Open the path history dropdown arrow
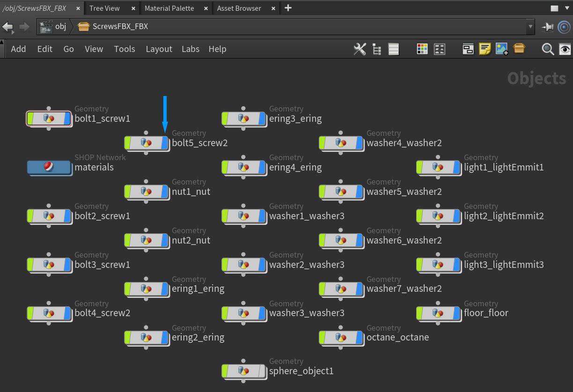 (530, 27)
